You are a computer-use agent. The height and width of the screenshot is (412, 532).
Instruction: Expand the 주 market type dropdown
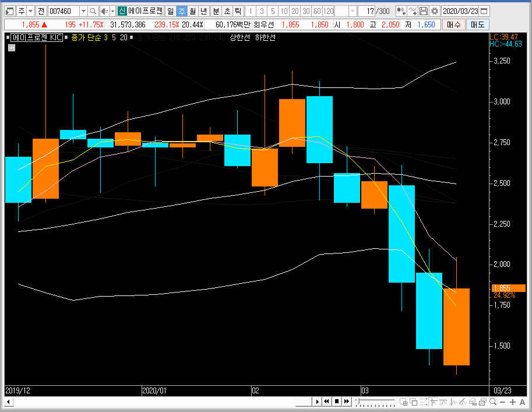[x=30, y=11]
